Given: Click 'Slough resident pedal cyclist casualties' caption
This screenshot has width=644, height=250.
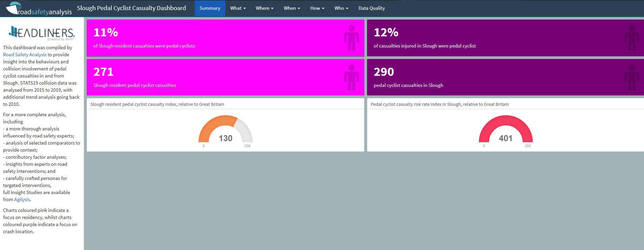Looking at the screenshot, I should click(x=135, y=85).
